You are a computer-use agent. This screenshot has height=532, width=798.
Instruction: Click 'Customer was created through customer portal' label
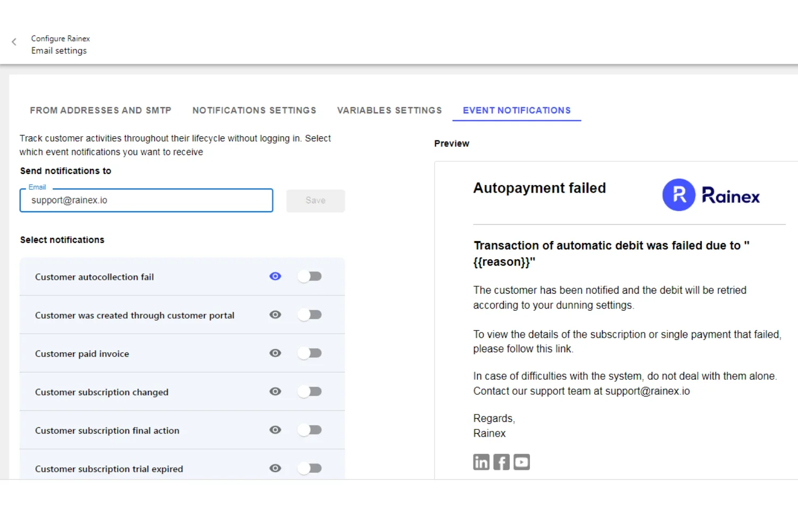tap(135, 315)
